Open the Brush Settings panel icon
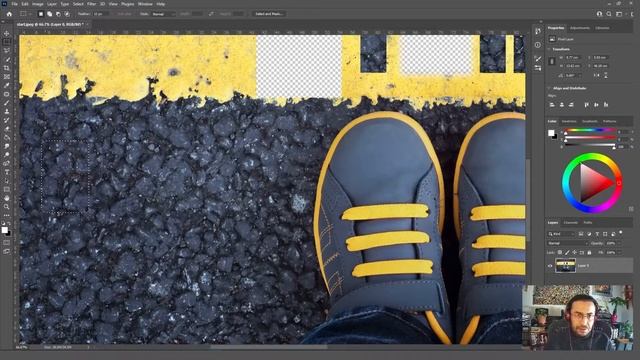640x360 pixels. tap(538, 59)
